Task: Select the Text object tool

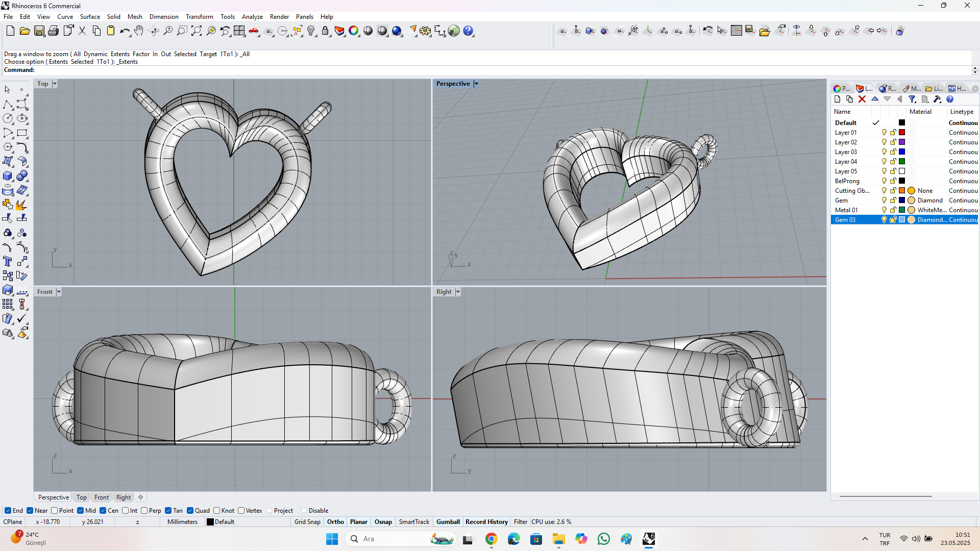Action: (8, 262)
